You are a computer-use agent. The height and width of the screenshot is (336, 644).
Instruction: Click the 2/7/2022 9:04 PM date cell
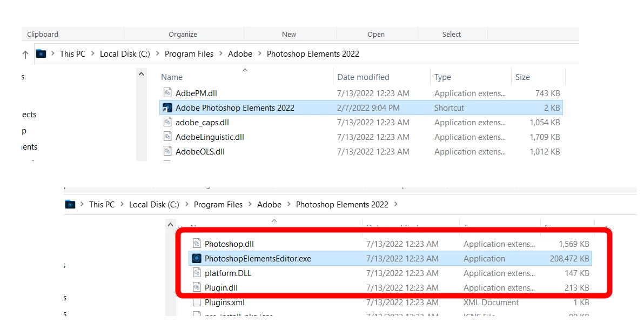tap(368, 108)
